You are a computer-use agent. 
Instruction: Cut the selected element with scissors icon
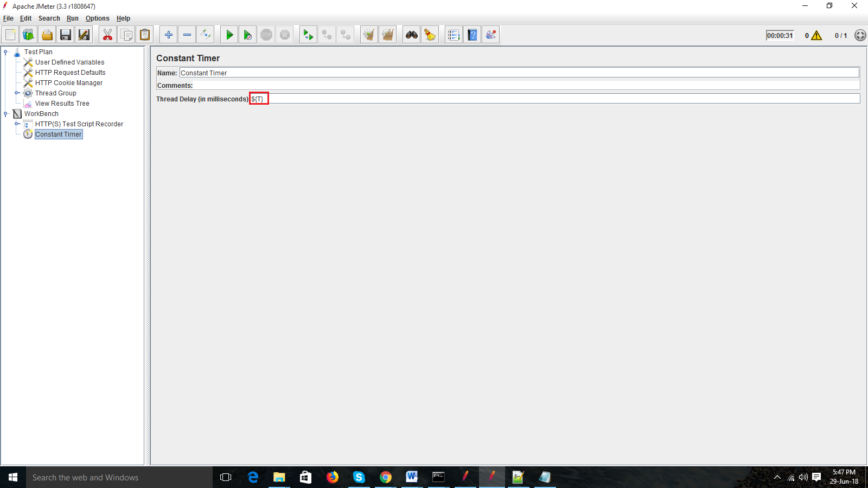pyautogui.click(x=107, y=35)
